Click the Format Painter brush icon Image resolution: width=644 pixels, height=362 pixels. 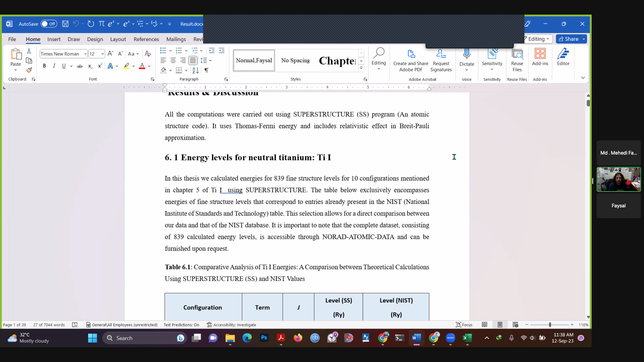pyautogui.click(x=29, y=70)
